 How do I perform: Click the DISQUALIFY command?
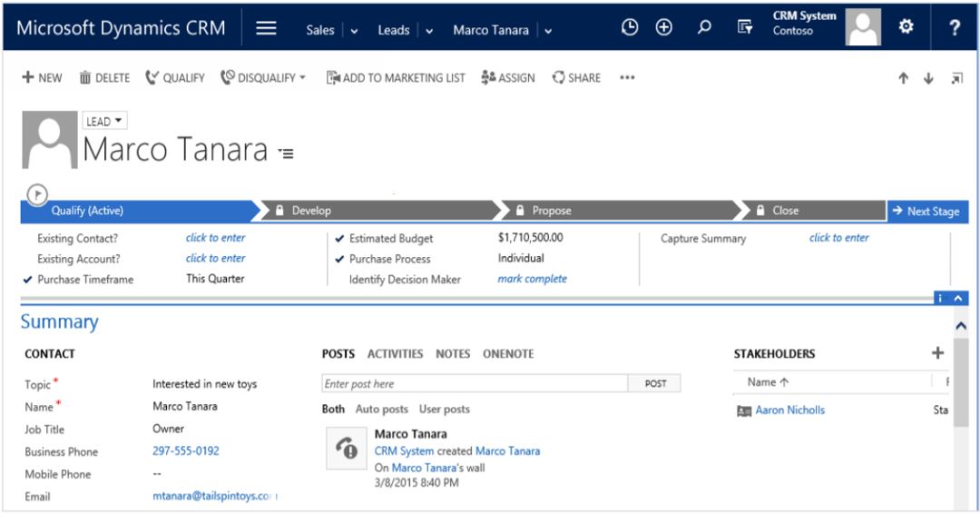tap(258, 77)
